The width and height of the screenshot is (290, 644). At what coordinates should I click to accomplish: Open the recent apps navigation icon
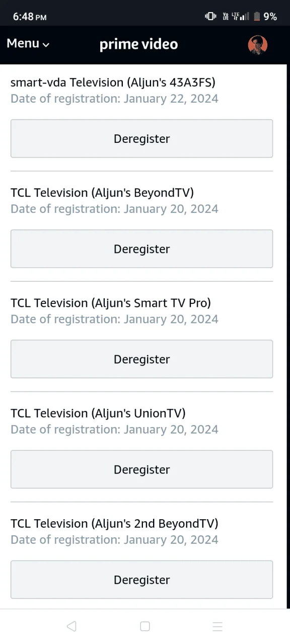[x=217, y=626]
